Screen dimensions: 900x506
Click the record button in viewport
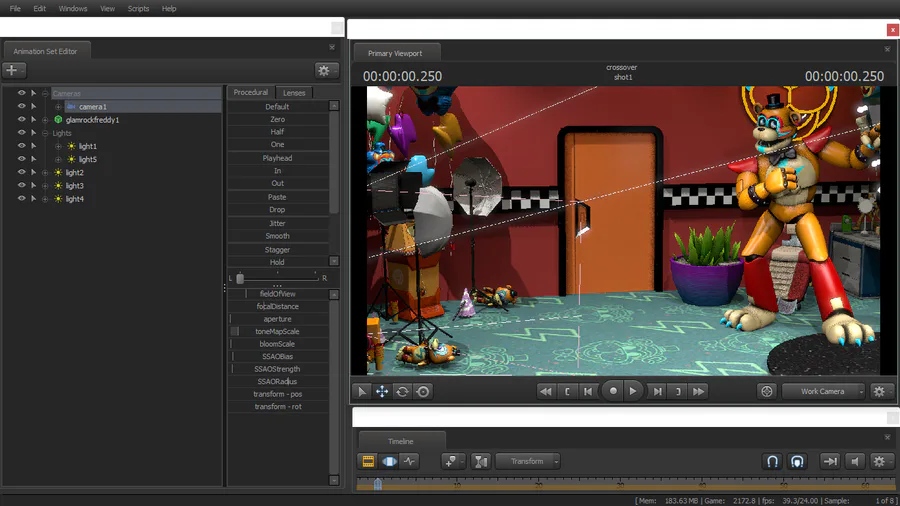coord(612,391)
